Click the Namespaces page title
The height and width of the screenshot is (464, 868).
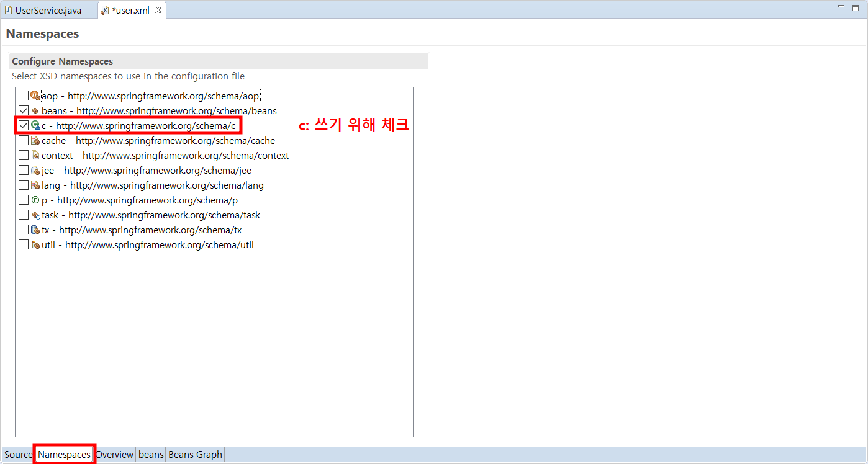(42, 33)
